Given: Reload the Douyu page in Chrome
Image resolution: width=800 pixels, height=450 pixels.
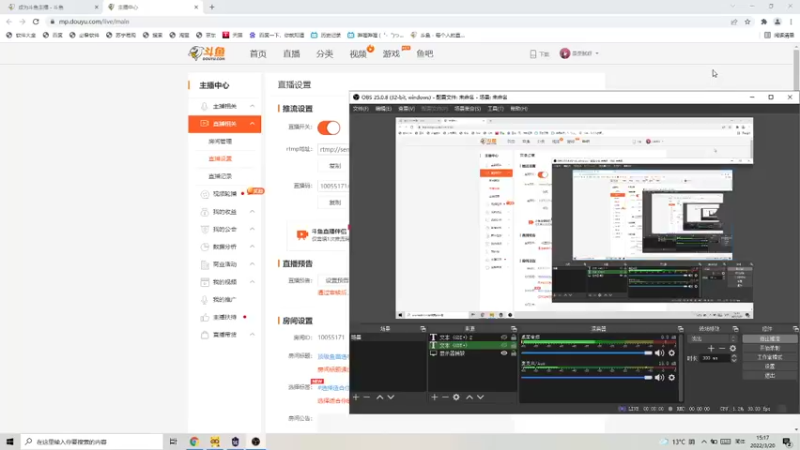Looking at the screenshot, I should [36, 21].
